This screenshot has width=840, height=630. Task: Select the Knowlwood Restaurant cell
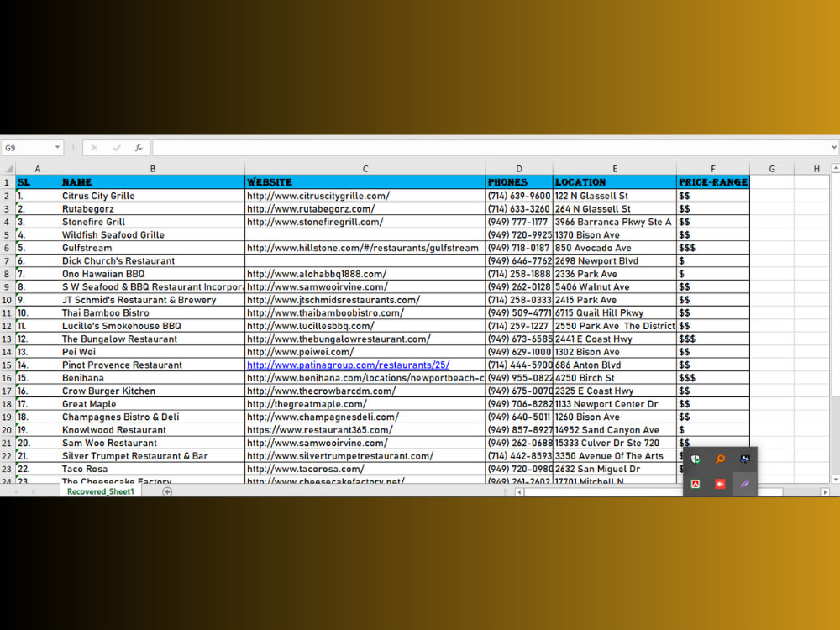(152, 429)
